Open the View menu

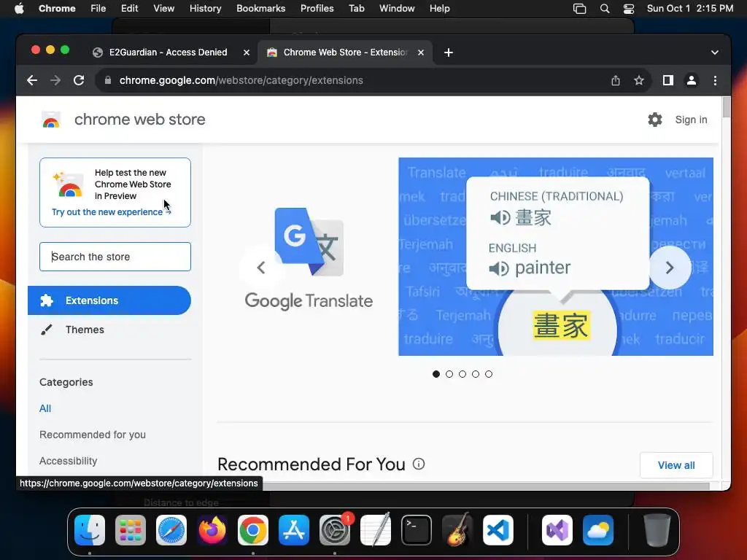coord(163,9)
